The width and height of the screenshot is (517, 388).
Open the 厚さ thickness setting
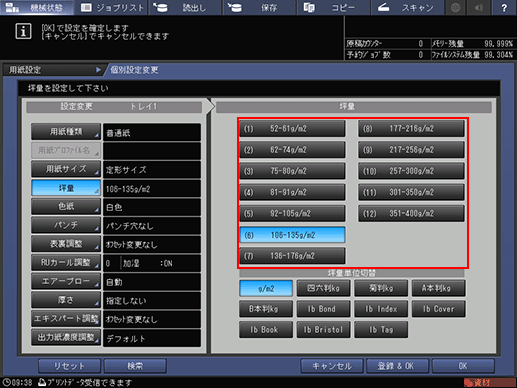[x=66, y=300]
